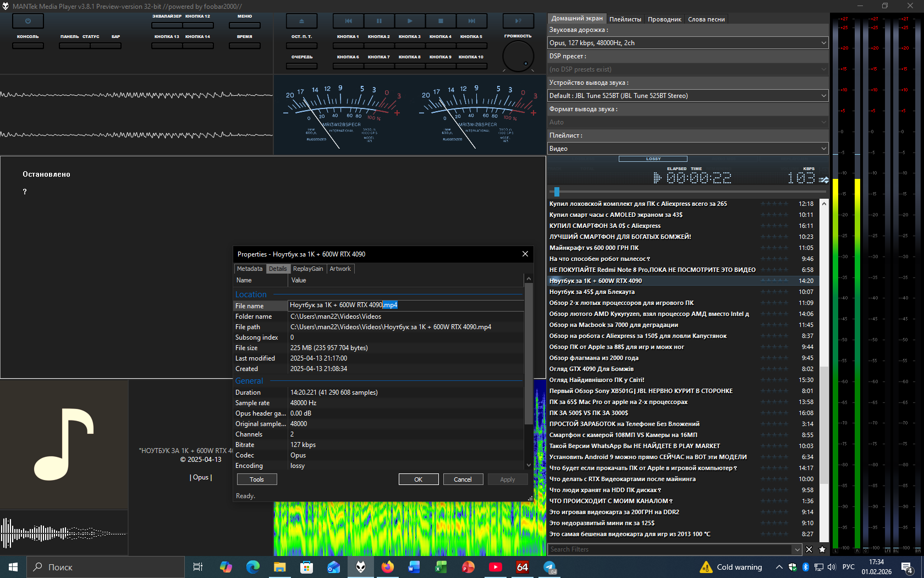Open the ReplayGain tab in Properties
924x578 pixels.
click(307, 269)
